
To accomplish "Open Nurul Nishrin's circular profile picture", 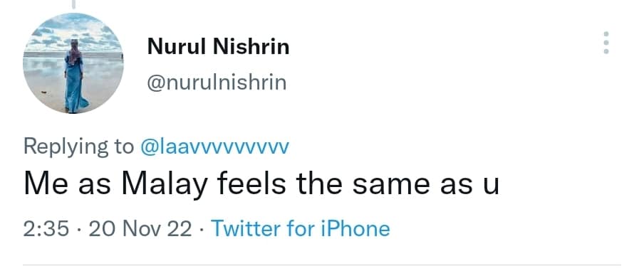I will pyautogui.click(x=73, y=63).
